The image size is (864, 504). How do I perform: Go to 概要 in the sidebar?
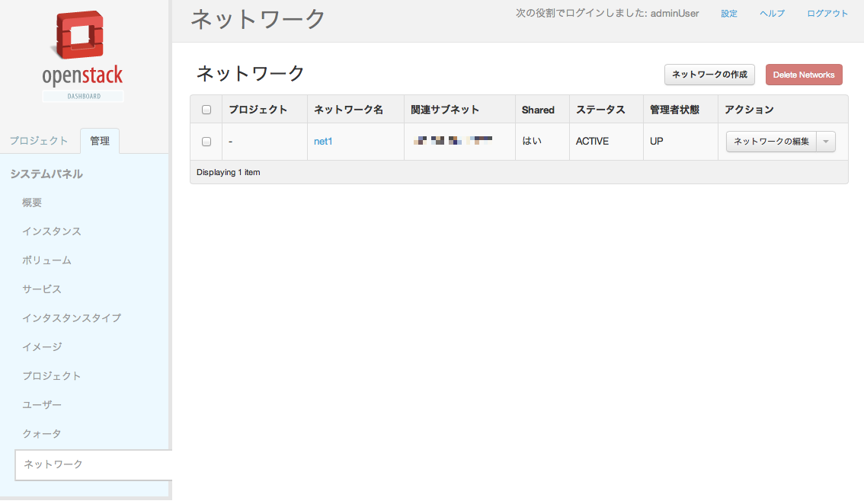coord(32,203)
